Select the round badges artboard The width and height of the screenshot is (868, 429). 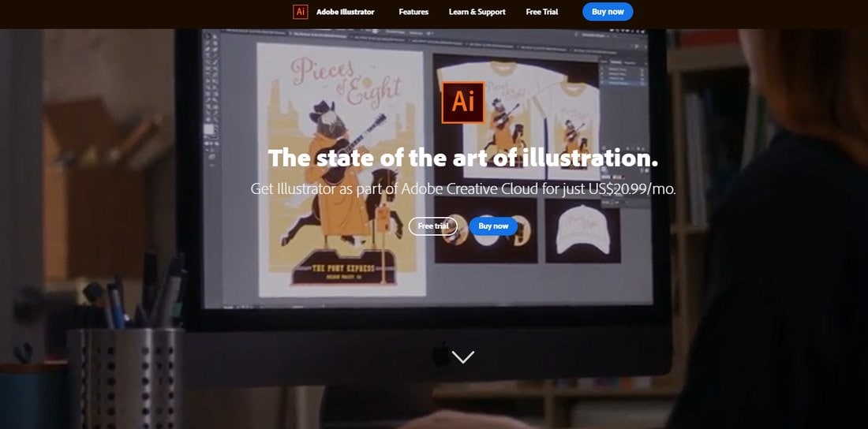pyautogui.click(x=486, y=230)
